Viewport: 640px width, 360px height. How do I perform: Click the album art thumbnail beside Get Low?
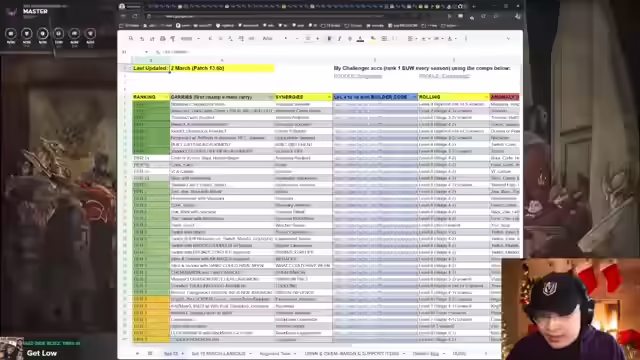point(11,348)
